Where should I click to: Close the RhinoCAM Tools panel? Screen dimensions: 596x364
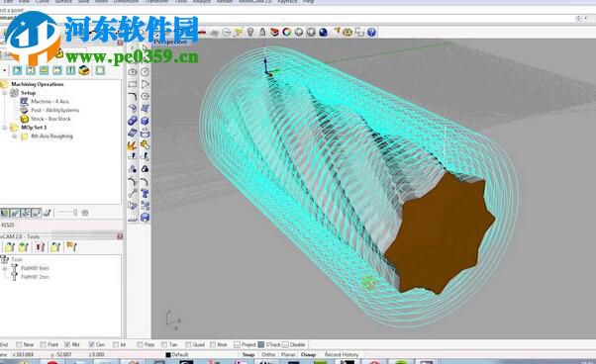pyautogui.click(x=120, y=236)
